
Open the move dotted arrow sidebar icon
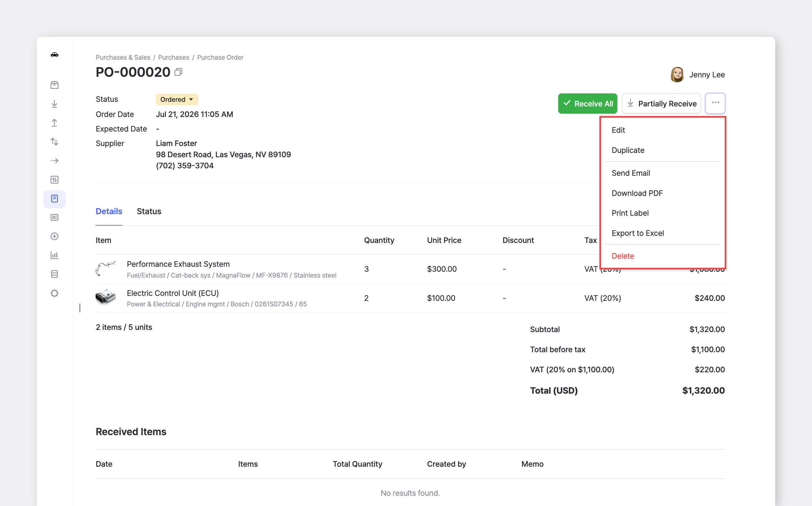[54, 161]
